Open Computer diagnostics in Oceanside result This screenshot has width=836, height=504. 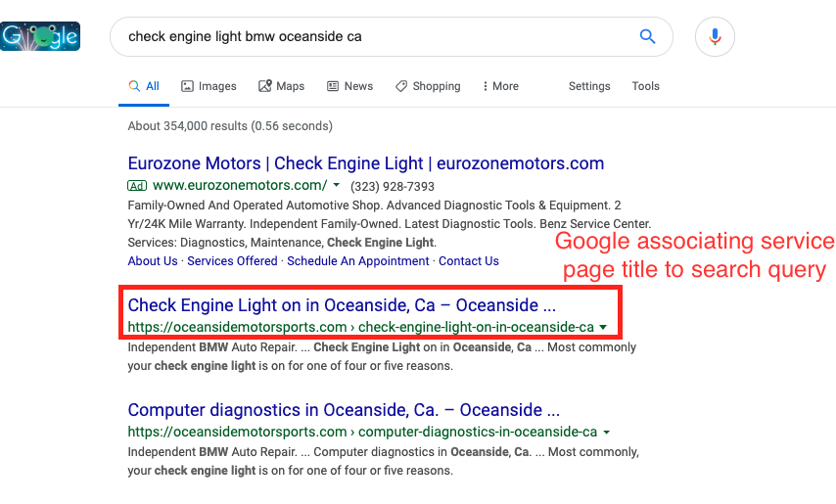pos(344,410)
